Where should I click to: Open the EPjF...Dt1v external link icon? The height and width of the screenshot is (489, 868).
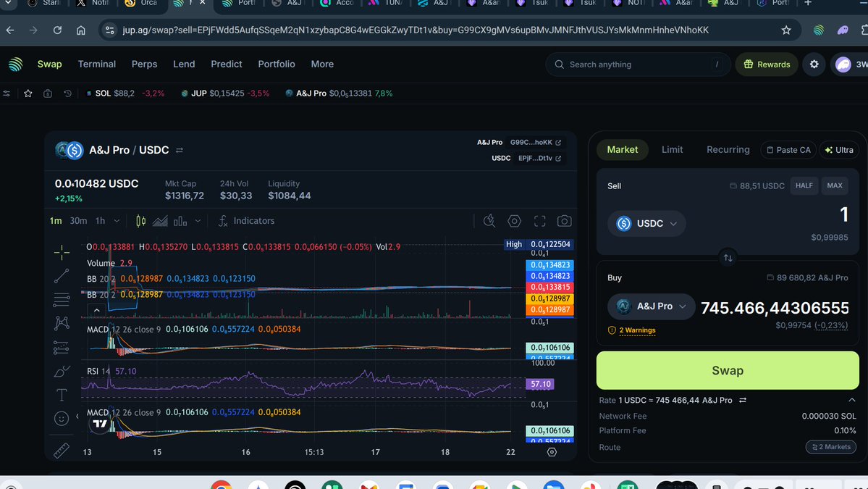pyautogui.click(x=558, y=159)
